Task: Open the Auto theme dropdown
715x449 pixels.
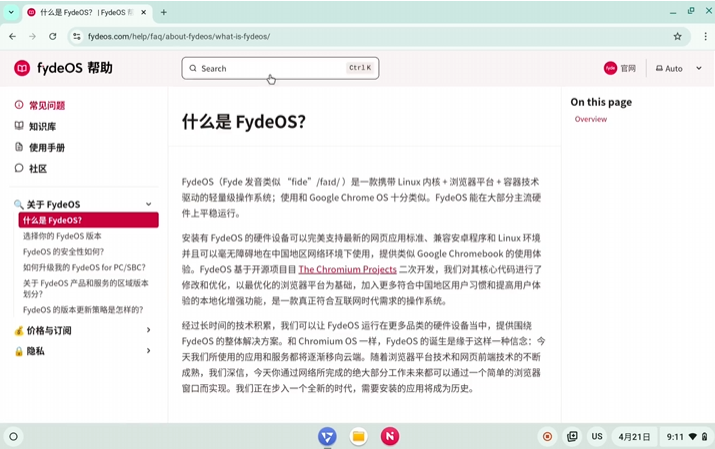Action: tap(679, 68)
